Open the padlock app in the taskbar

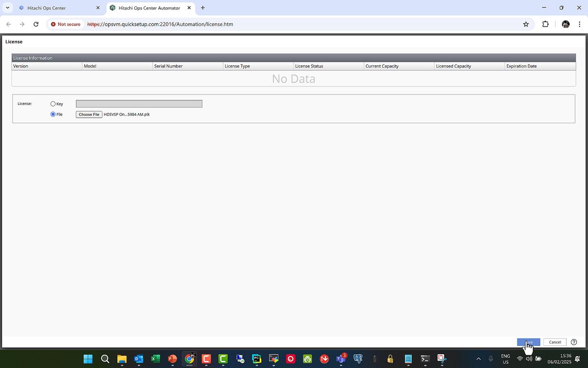pos(390,359)
